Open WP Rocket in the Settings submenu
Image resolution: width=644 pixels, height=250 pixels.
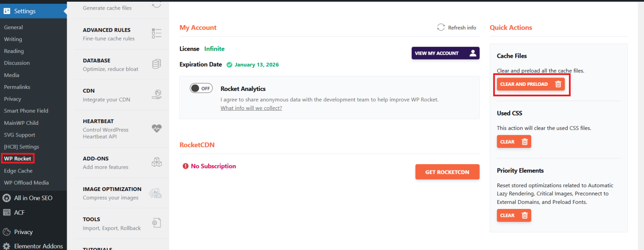18,159
